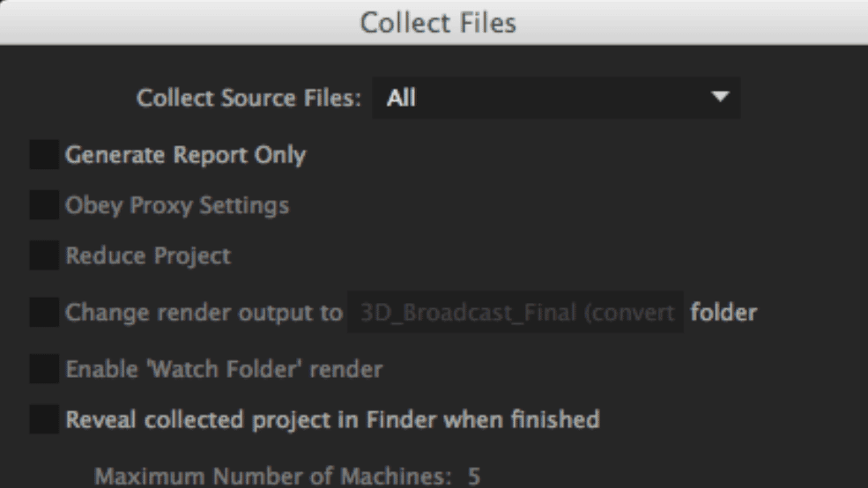This screenshot has width=868, height=488.
Task: Click the 'Enable Watch Folder render' label text
Action: 224,368
